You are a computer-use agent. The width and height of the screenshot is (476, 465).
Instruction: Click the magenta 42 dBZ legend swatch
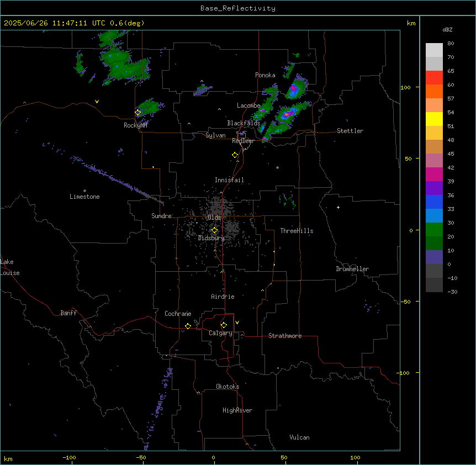tap(434, 174)
